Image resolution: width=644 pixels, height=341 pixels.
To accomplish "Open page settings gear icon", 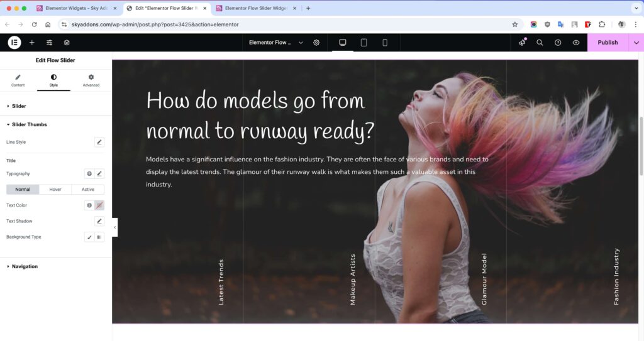I will pos(316,42).
